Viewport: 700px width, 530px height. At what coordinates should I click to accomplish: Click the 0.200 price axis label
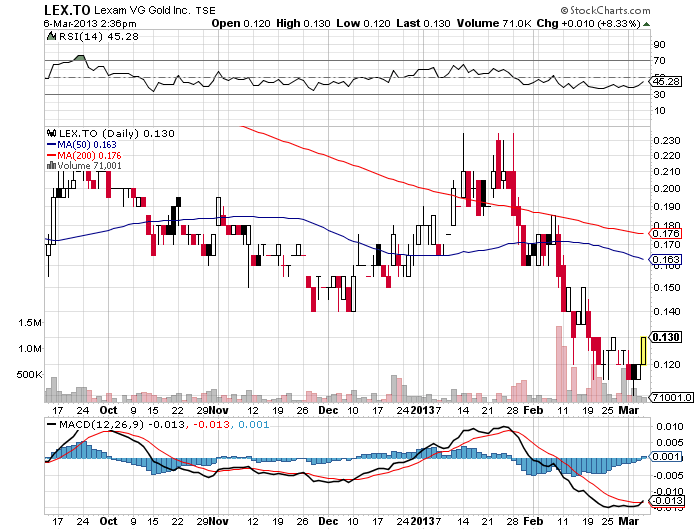click(667, 188)
